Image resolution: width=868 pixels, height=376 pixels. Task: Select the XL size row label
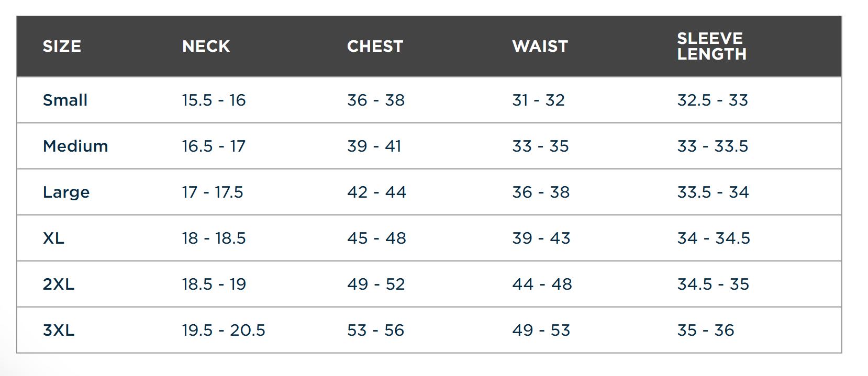[x=53, y=238]
